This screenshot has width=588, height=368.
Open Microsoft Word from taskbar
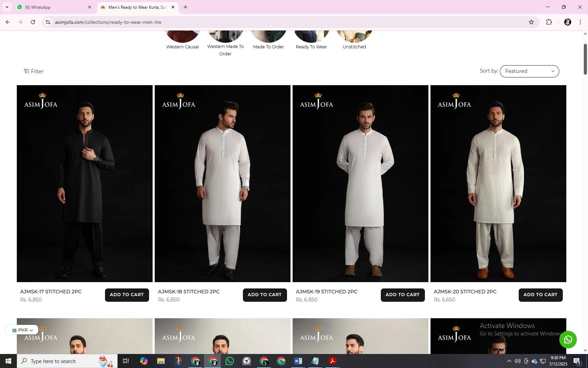point(298,361)
